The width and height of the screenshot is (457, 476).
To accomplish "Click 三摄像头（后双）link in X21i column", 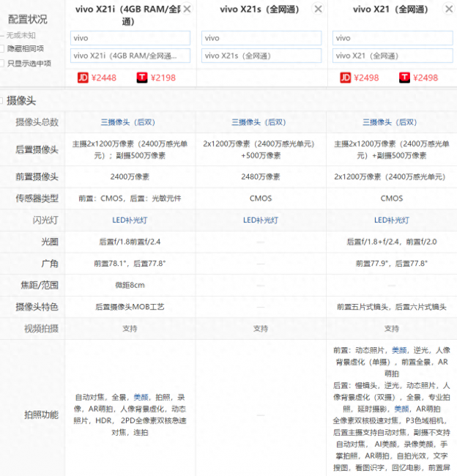I will tap(128, 122).
